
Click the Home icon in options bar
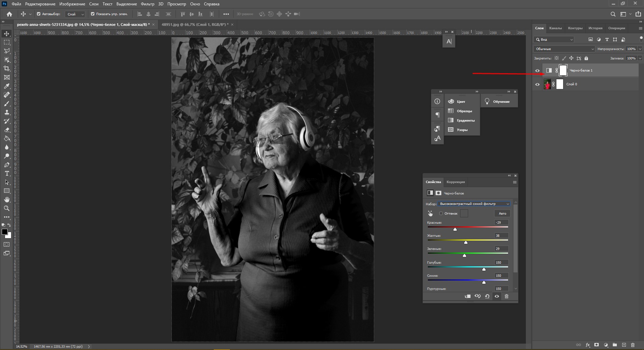click(9, 14)
